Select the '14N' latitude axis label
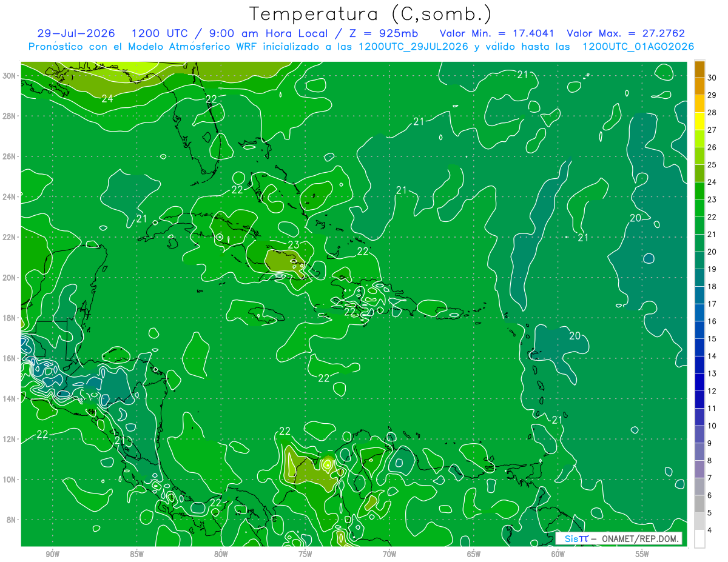 [x=10, y=399]
